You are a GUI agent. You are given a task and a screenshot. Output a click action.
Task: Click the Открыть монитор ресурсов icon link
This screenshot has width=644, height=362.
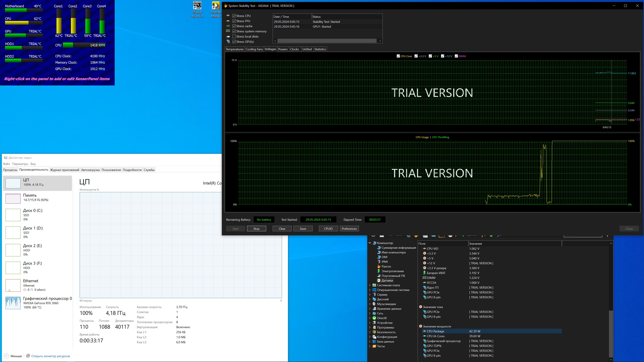tap(28, 356)
